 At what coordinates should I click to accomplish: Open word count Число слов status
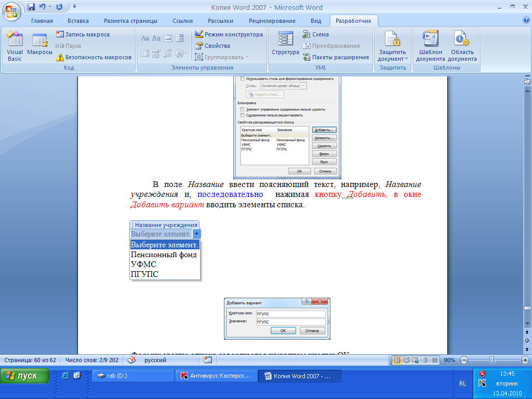(x=92, y=361)
